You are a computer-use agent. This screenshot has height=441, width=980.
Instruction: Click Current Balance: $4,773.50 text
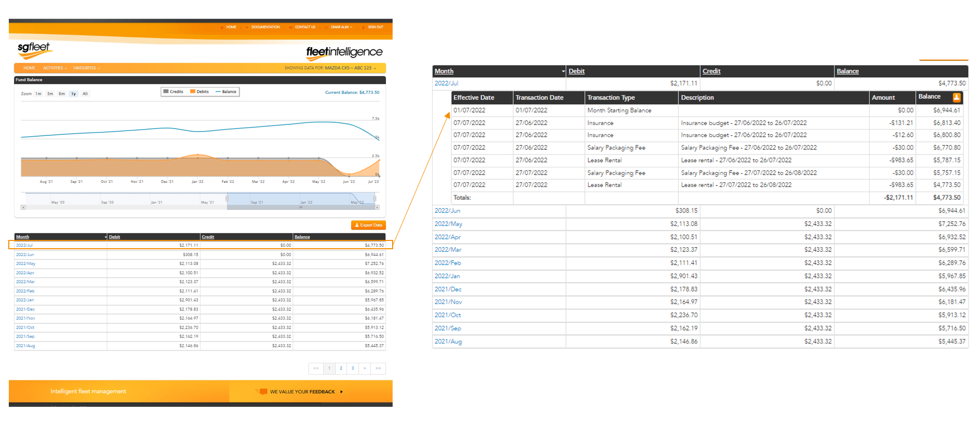(x=352, y=93)
